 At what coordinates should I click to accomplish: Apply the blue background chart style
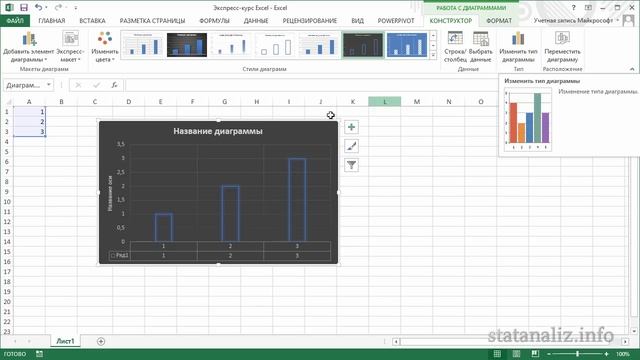[407, 45]
